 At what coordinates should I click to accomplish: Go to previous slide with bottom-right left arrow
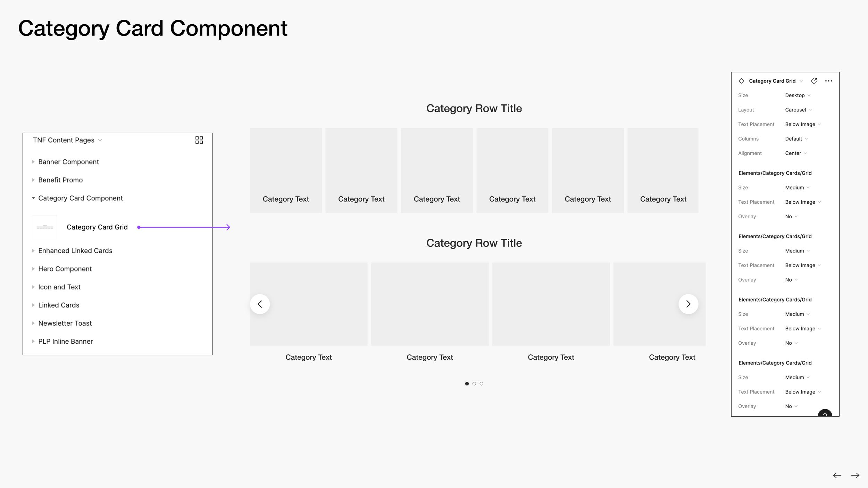click(x=837, y=476)
